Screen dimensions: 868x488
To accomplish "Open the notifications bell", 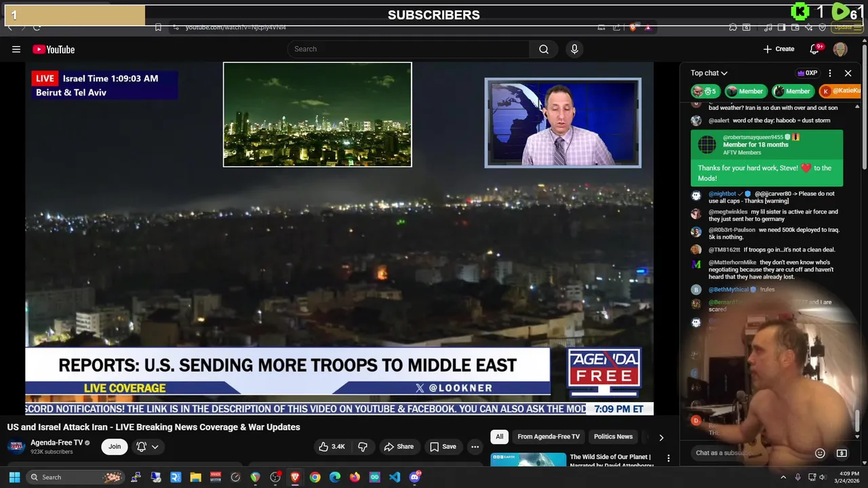I will click(815, 49).
